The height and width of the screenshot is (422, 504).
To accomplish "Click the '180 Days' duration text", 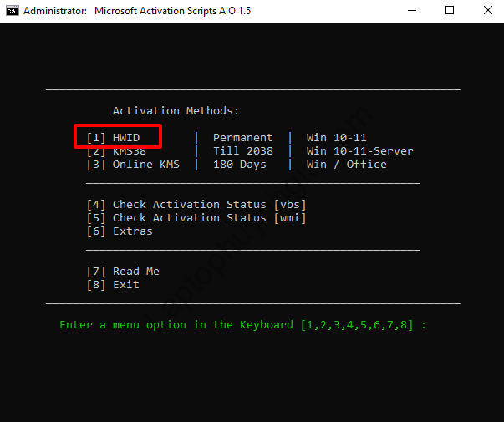I will (x=240, y=165).
